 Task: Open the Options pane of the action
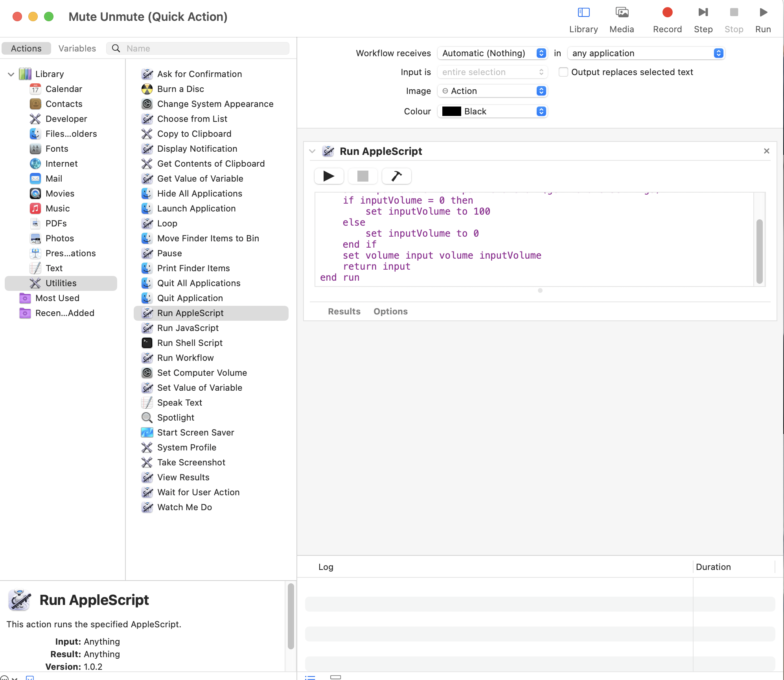pyautogui.click(x=390, y=311)
